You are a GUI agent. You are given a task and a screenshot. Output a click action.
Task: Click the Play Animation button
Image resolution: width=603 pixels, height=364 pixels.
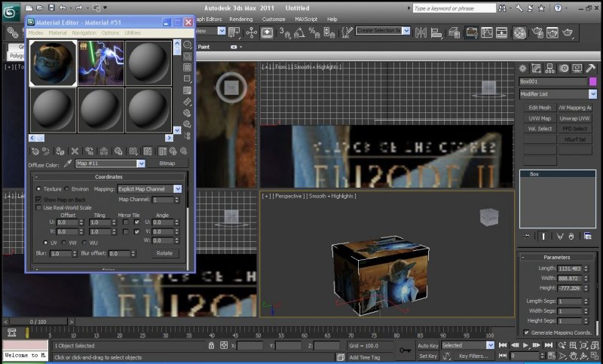click(x=525, y=345)
